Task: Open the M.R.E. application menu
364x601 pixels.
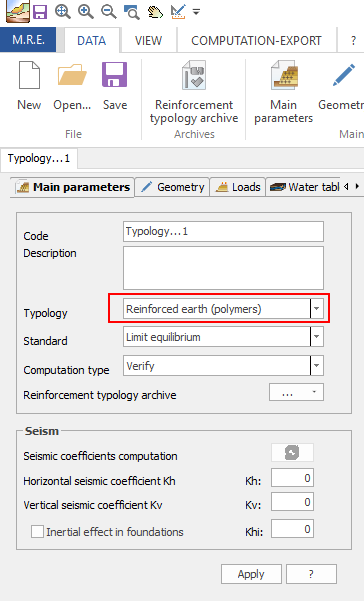Action: tap(28, 40)
